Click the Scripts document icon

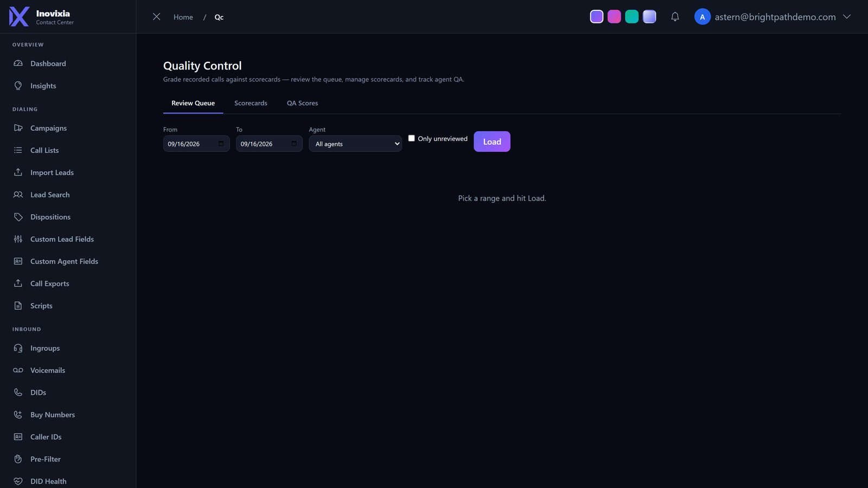(x=18, y=306)
